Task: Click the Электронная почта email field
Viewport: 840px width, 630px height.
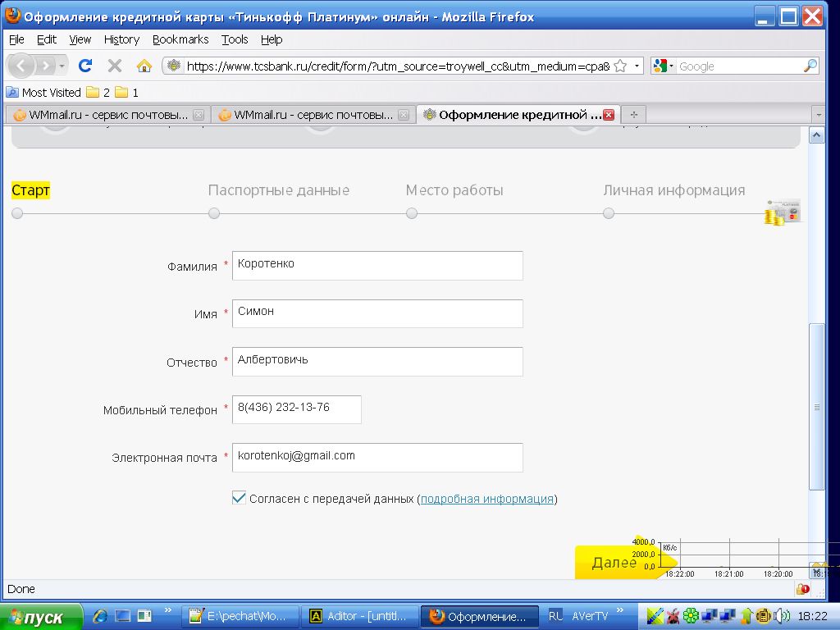Action: coord(377,457)
